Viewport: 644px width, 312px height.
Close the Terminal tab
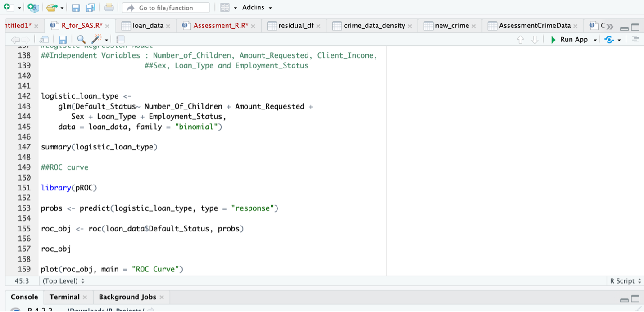pos(85,298)
